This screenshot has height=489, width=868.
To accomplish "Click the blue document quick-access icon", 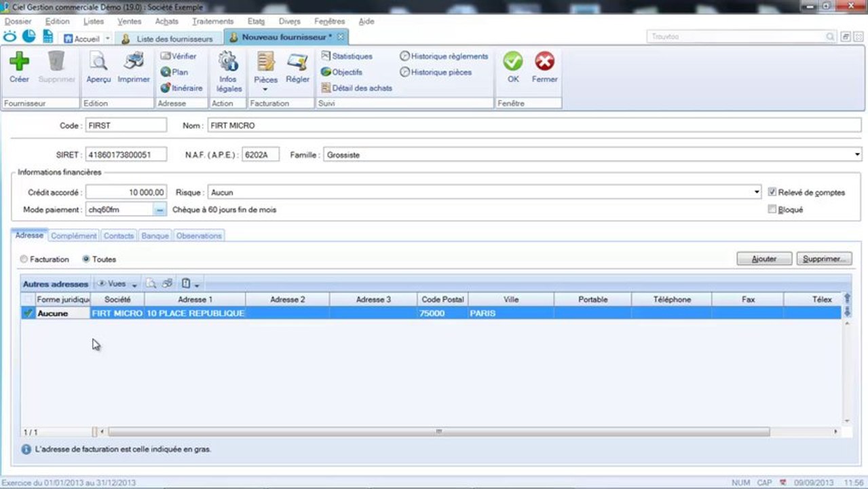I will pos(48,37).
